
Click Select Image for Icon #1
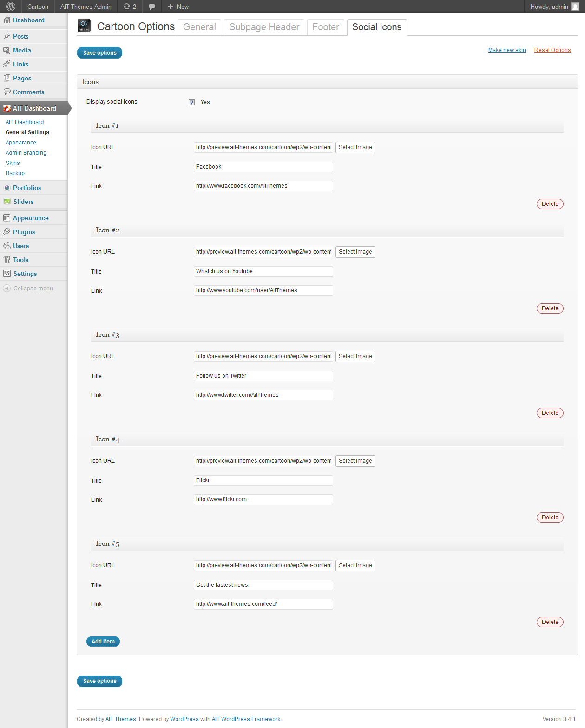[355, 147]
